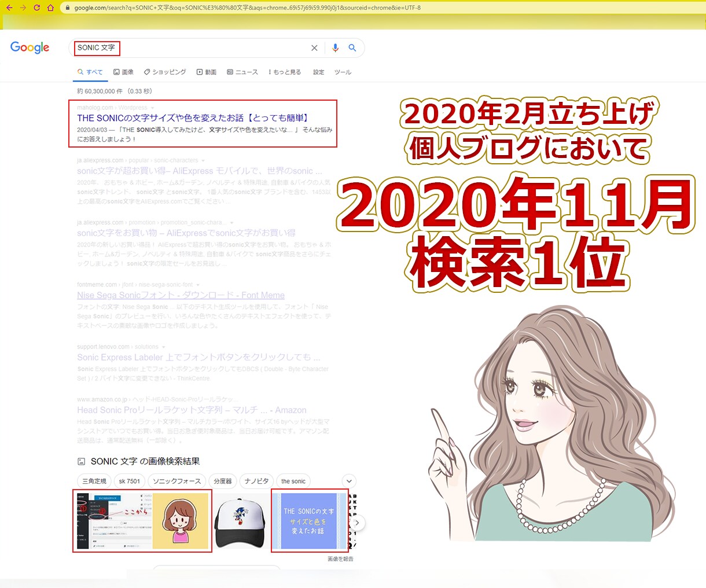Screen dimensions: 706x588
Task: Switch to the 画像 tab
Action: point(123,72)
